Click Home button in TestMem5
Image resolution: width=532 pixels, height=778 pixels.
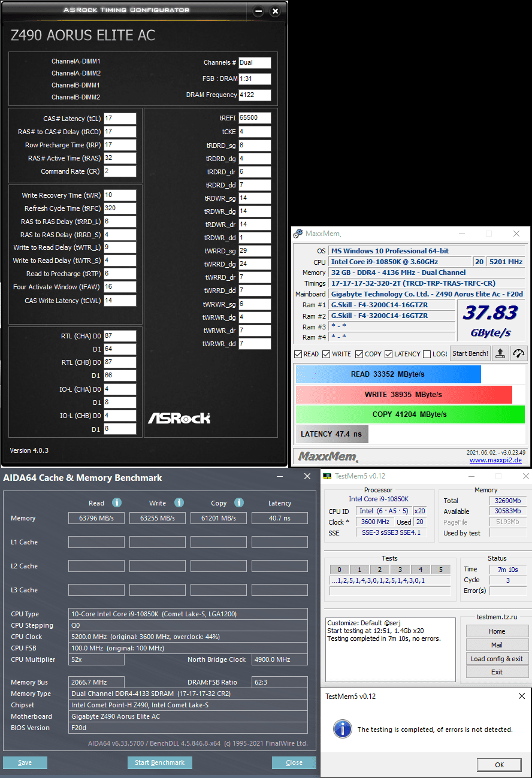(x=497, y=631)
